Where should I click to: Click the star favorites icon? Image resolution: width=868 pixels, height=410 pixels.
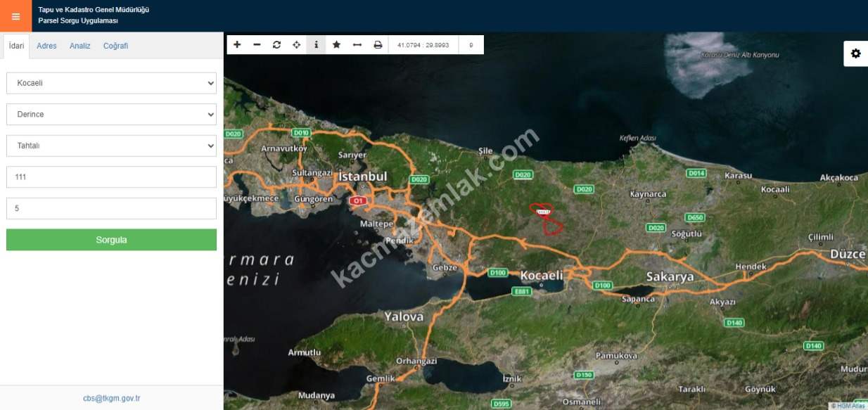[336, 45]
